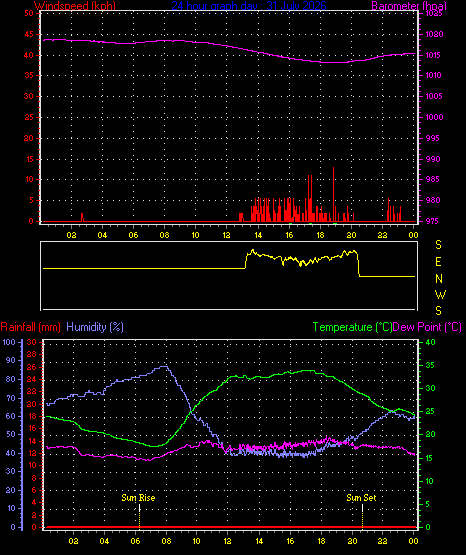Viewport: 466px width, 555px height.
Task: Click the '24 hour graph day : 31 July 2026' title
Action: (249, 5)
